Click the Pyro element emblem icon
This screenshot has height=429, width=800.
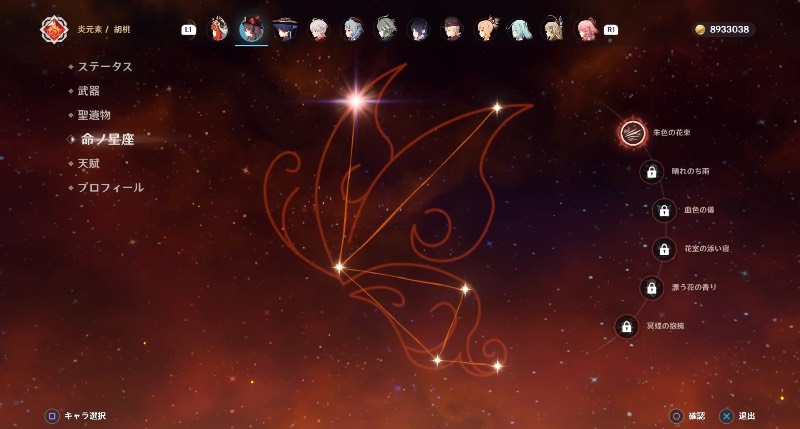point(55,30)
